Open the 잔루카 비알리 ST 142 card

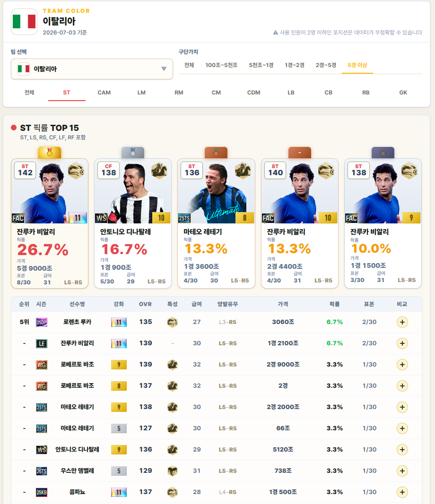click(x=50, y=223)
